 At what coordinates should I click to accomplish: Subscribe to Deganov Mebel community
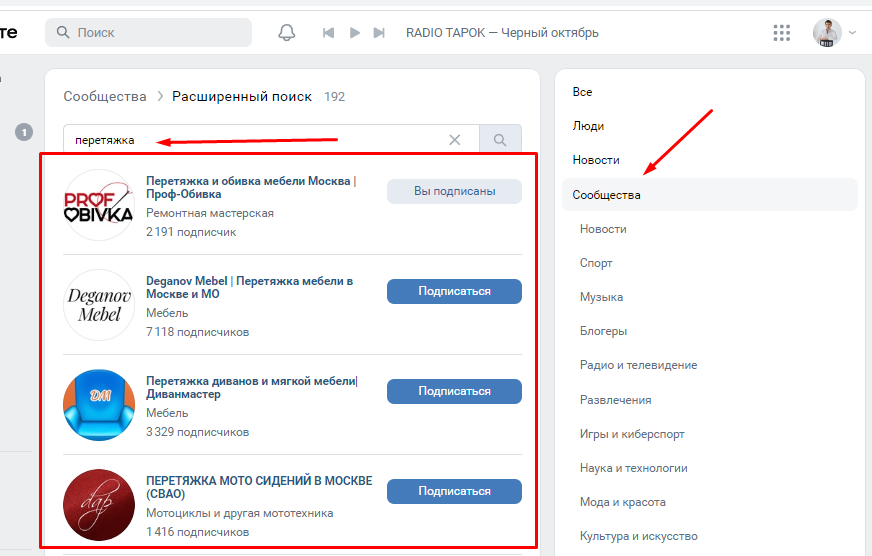pyautogui.click(x=454, y=291)
